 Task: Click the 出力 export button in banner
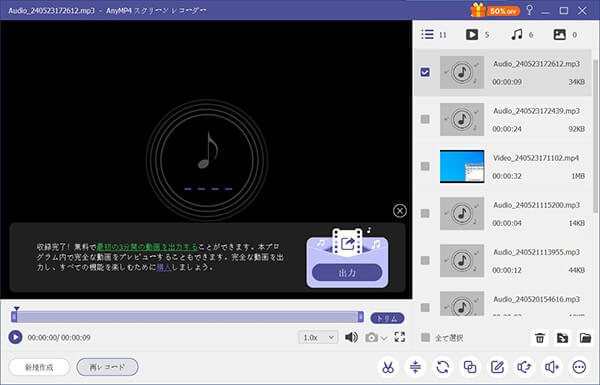(347, 273)
